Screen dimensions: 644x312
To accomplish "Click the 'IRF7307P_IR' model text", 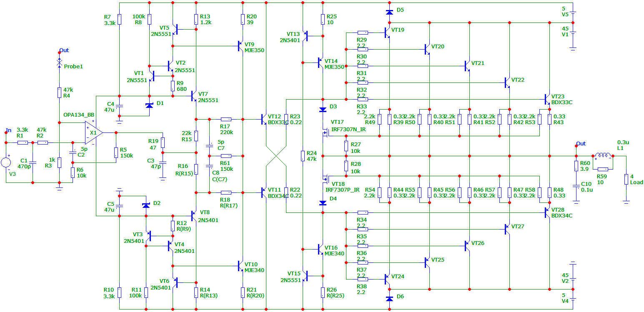I will pos(343,190).
